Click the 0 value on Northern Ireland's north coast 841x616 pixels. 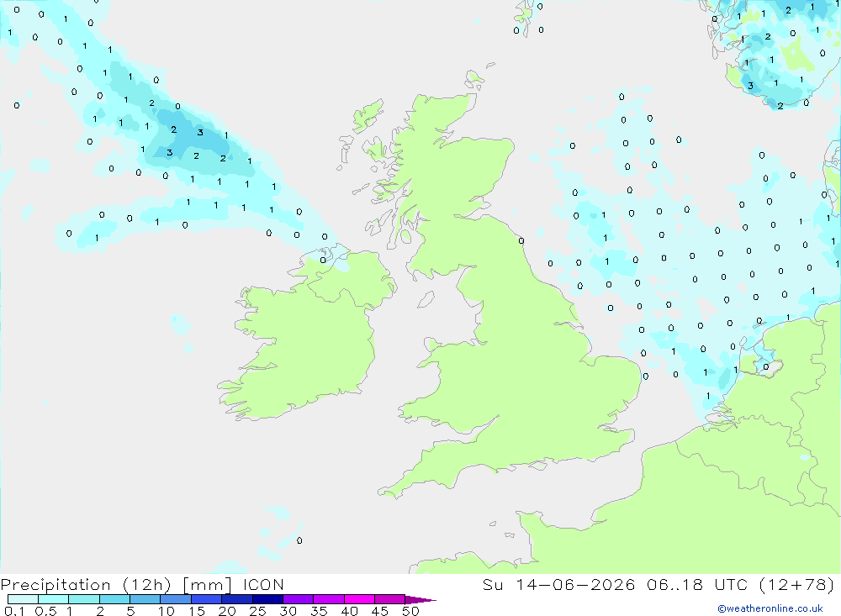(x=323, y=260)
